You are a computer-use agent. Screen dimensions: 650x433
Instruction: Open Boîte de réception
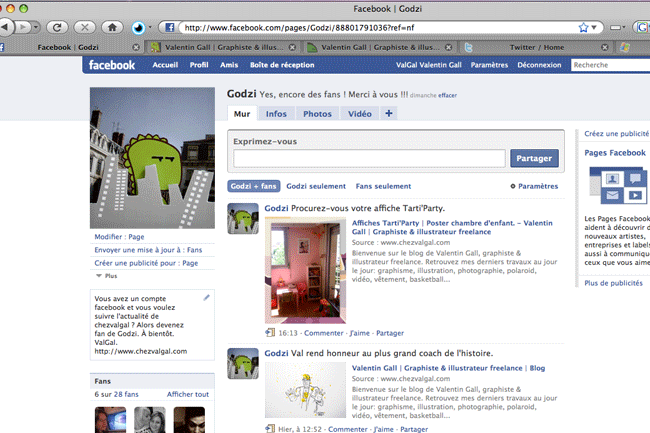click(282, 65)
